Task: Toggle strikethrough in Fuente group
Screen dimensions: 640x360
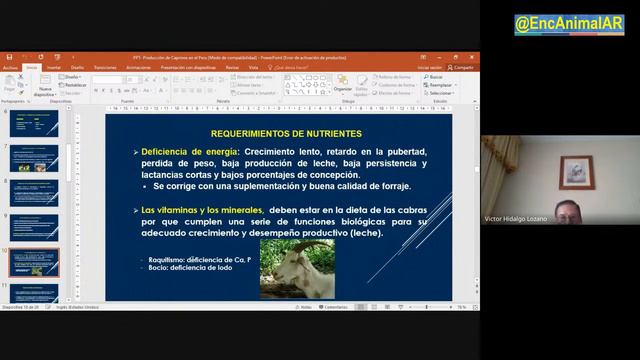Action: [127, 91]
